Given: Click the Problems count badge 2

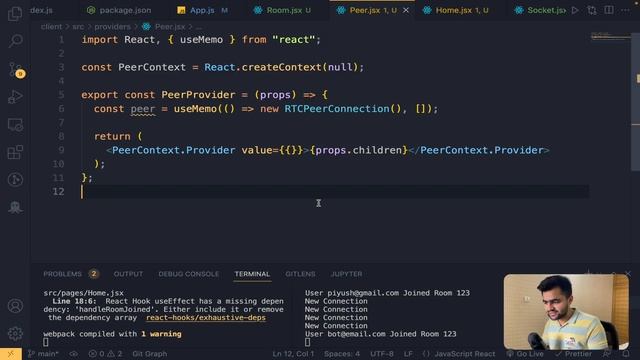Looking at the screenshot, I should 93,274.
